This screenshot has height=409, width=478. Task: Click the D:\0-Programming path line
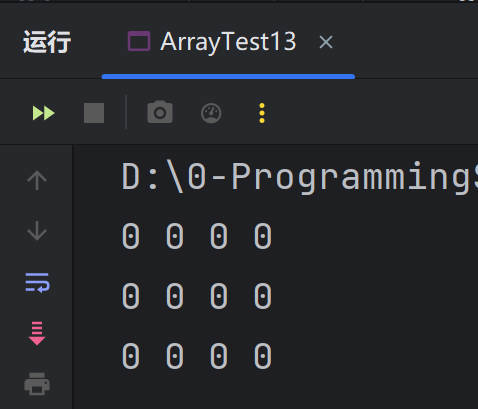pos(300,177)
